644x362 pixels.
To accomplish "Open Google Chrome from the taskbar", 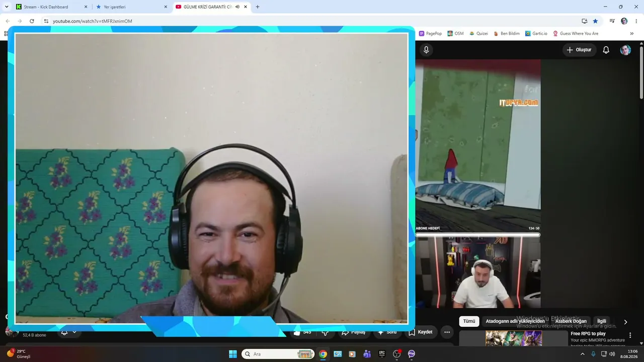I will [323, 354].
